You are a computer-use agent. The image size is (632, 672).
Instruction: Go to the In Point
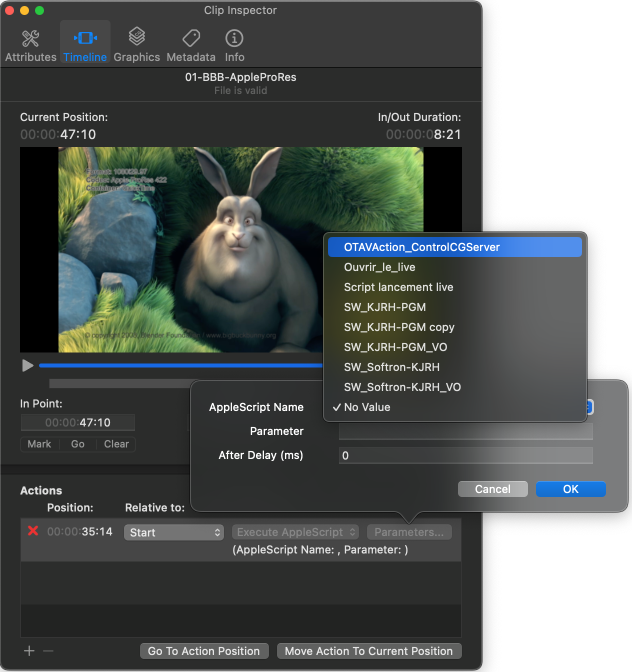77,444
